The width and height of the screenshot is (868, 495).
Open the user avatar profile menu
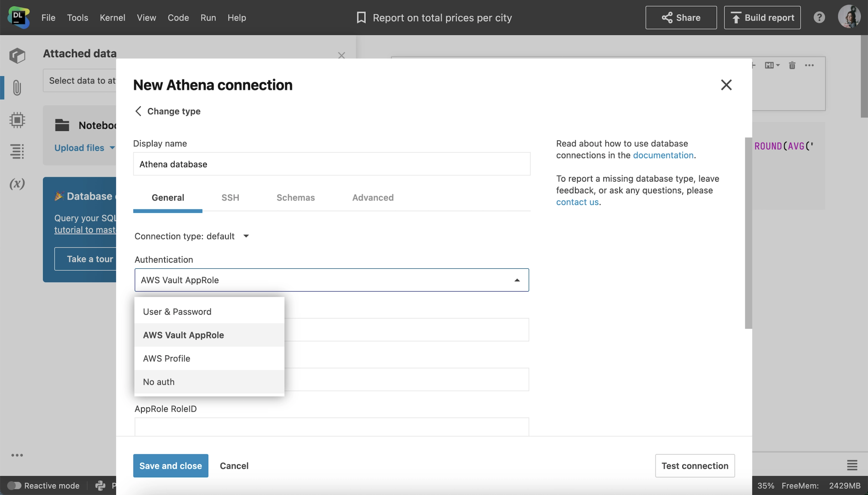849,17
